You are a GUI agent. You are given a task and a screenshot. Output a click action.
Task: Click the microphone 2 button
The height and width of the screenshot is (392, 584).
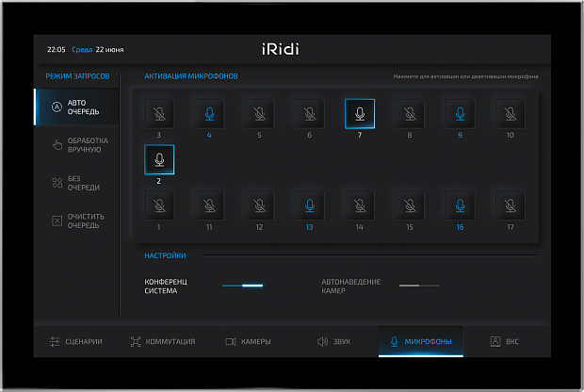pyautogui.click(x=158, y=159)
